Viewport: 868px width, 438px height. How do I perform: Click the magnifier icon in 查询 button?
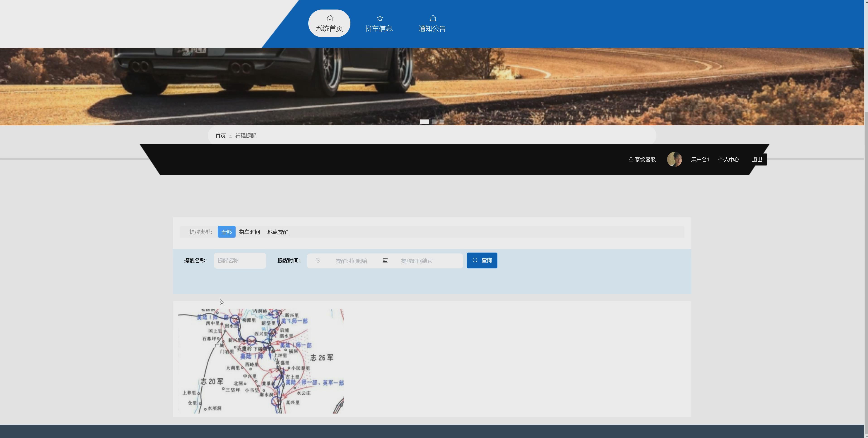(x=475, y=260)
